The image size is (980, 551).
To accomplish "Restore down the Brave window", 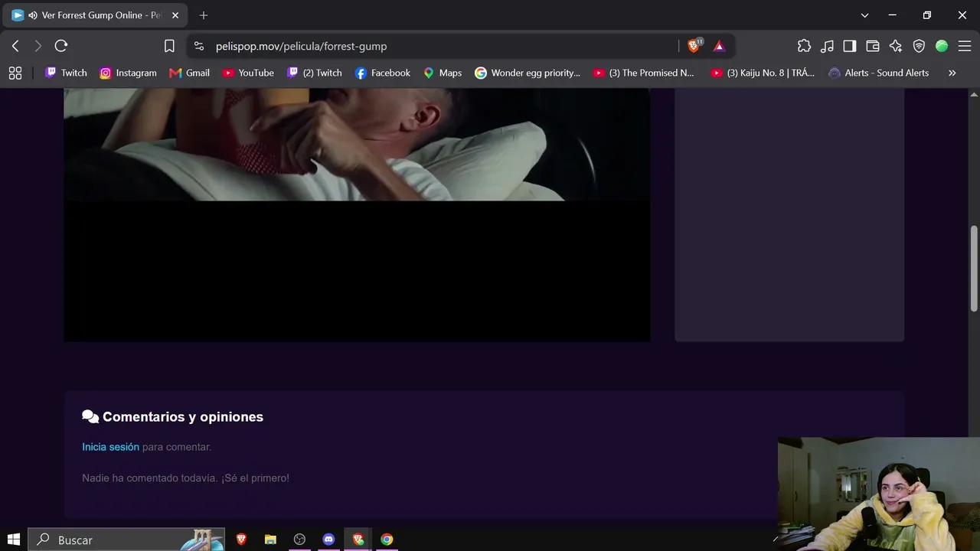I will [x=927, y=15].
